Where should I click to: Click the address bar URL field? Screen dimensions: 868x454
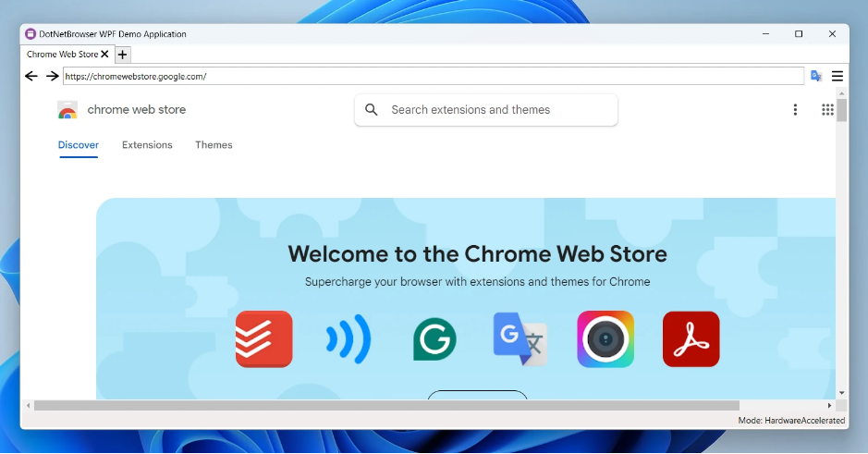(x=434, y=77)
